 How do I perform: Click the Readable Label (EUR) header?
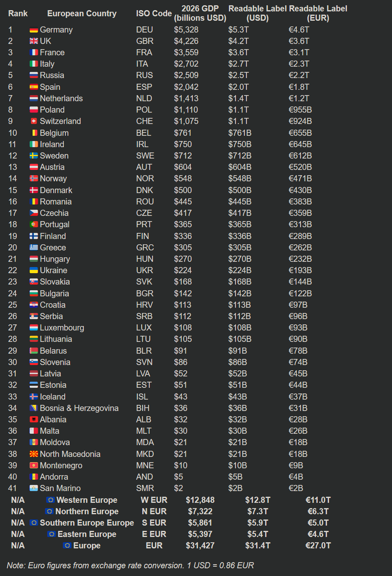[318, 13]
